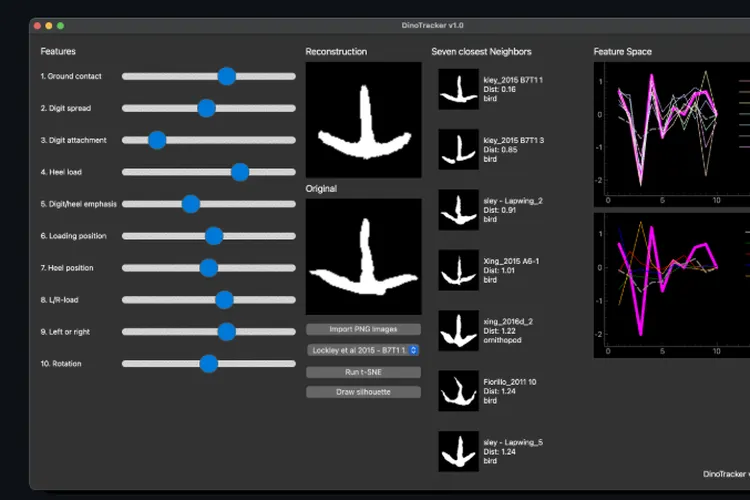
Task: Click the green zoom window button
Action: coord(60,25)
